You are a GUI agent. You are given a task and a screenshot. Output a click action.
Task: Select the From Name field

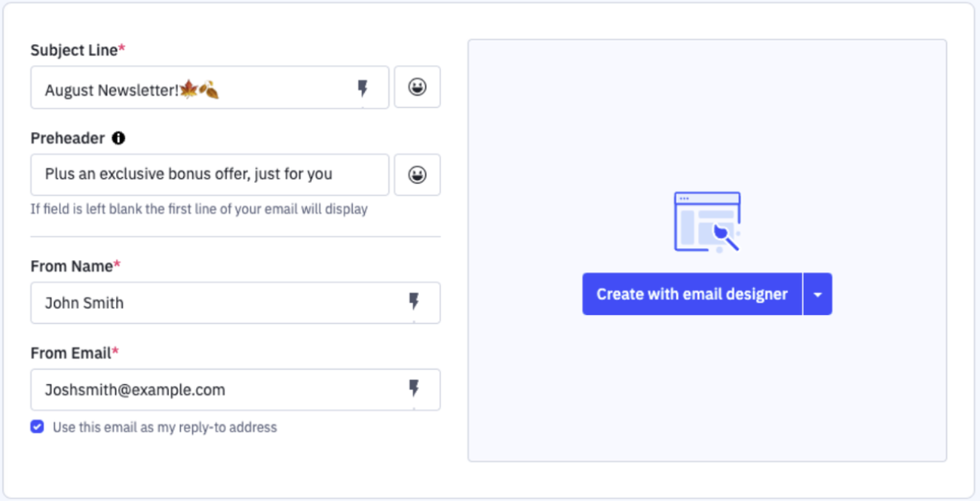(x=204, y=302)
